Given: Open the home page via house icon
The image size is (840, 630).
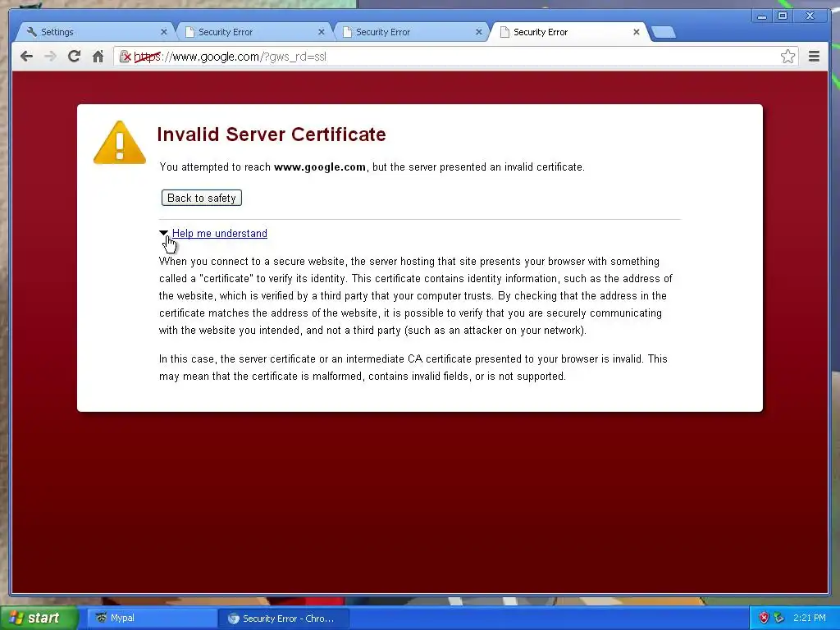Looking at the screenshot, I should point(98,57).
